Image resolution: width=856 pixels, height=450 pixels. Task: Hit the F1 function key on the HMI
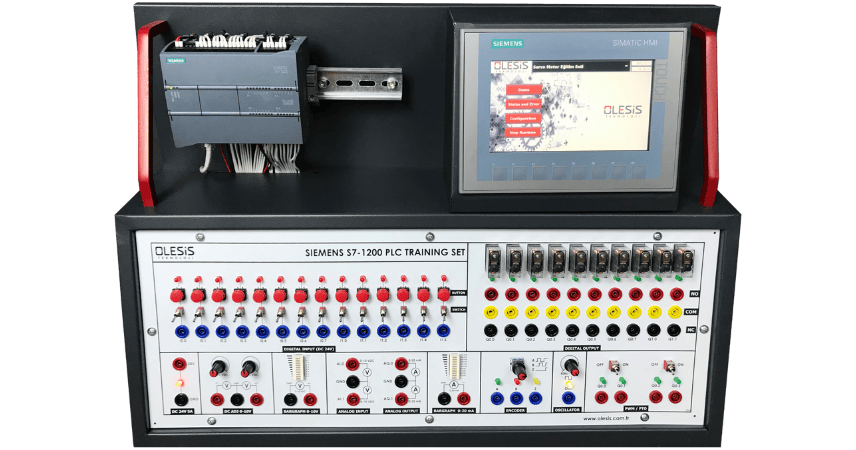tap(500, 173)
